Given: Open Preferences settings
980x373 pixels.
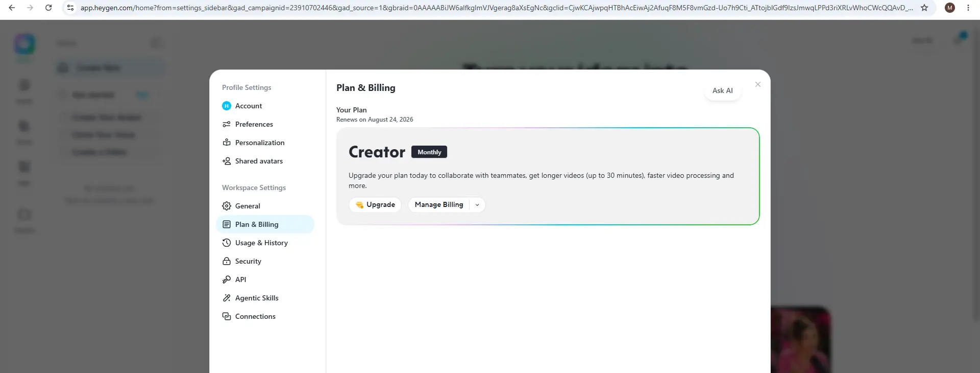Looking at the screenshot, I should pos(265,124).
